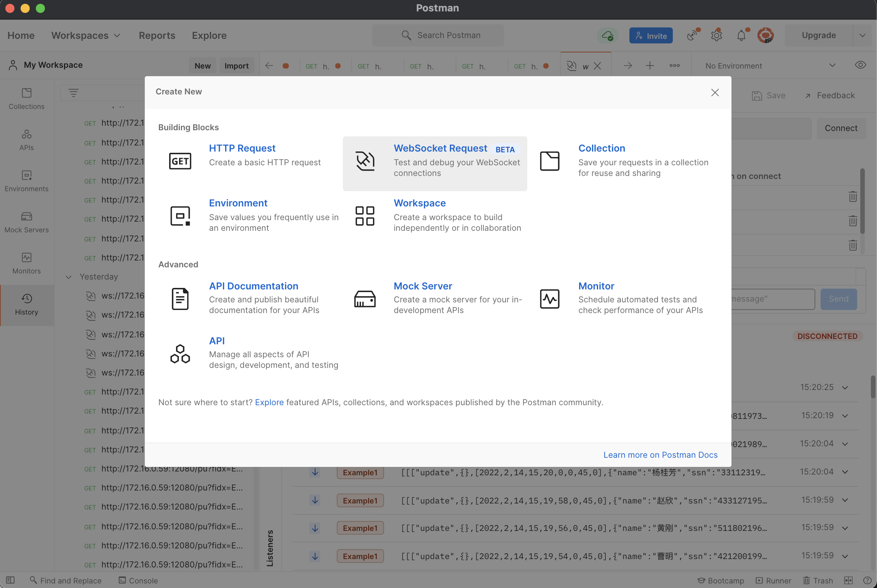Delete the second on-connect row
Image resolution: width=877 pixels, height=588 pixels.
[x=853, y=221]
